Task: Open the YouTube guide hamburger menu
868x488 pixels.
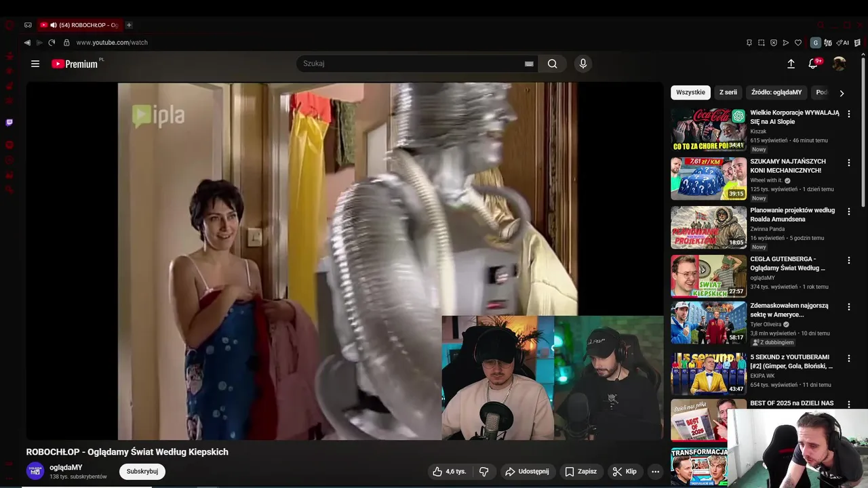Action: coord(35,64)
